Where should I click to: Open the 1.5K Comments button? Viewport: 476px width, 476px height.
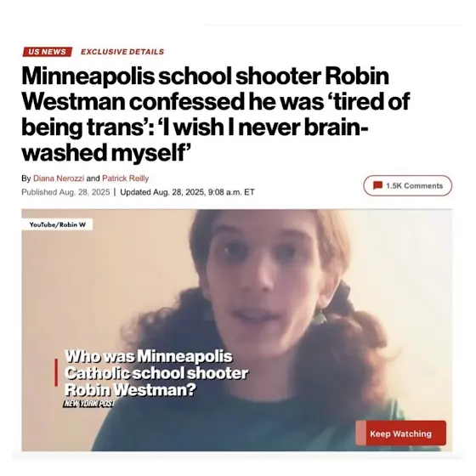pos(407,185)
